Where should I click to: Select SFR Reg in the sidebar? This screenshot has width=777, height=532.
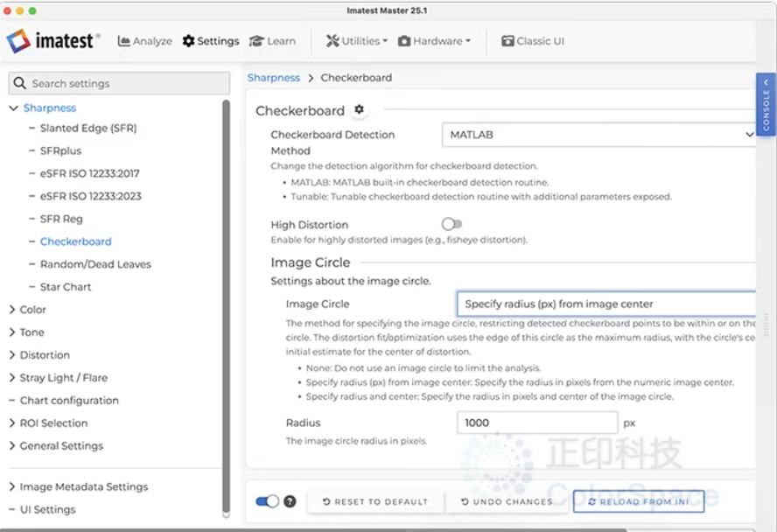61,219
